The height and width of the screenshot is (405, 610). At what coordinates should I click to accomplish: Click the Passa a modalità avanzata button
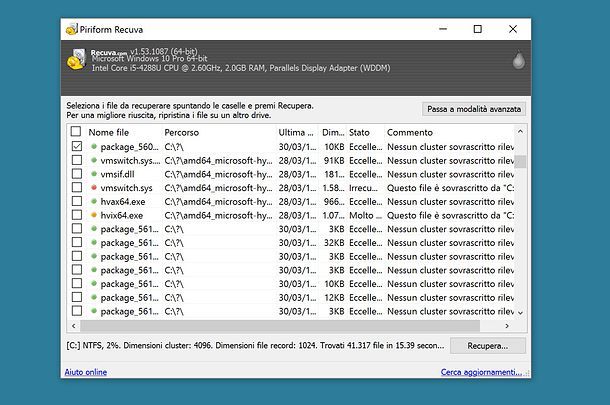[x=474, y=109]
